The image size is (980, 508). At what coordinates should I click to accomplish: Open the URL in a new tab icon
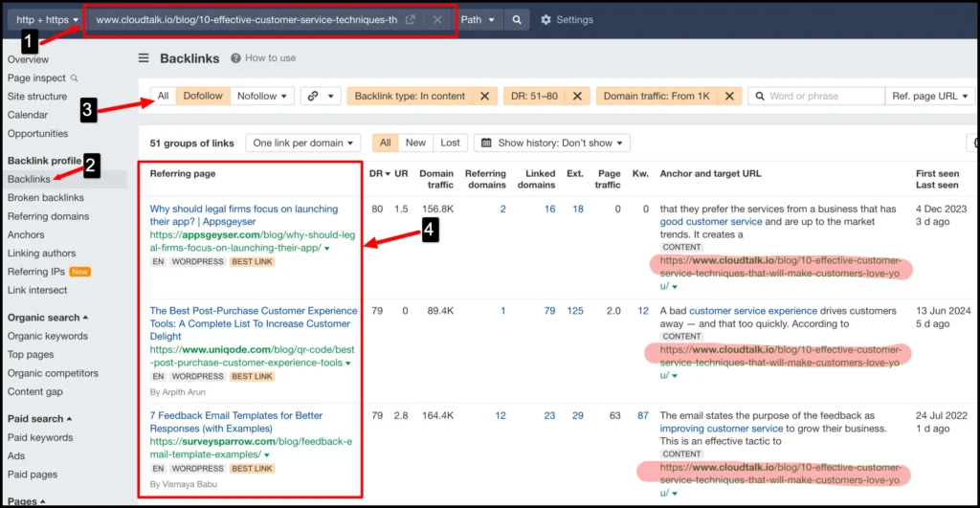[410, 19]
